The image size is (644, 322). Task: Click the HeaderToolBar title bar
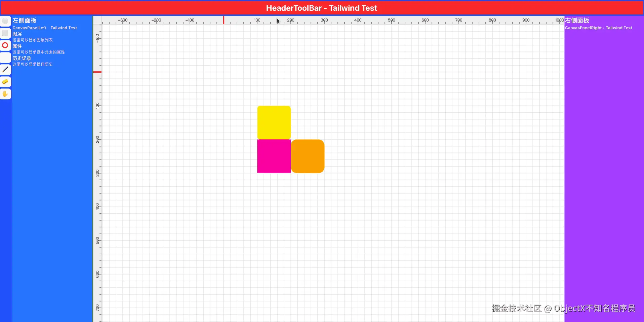click(x=322, y=8)
